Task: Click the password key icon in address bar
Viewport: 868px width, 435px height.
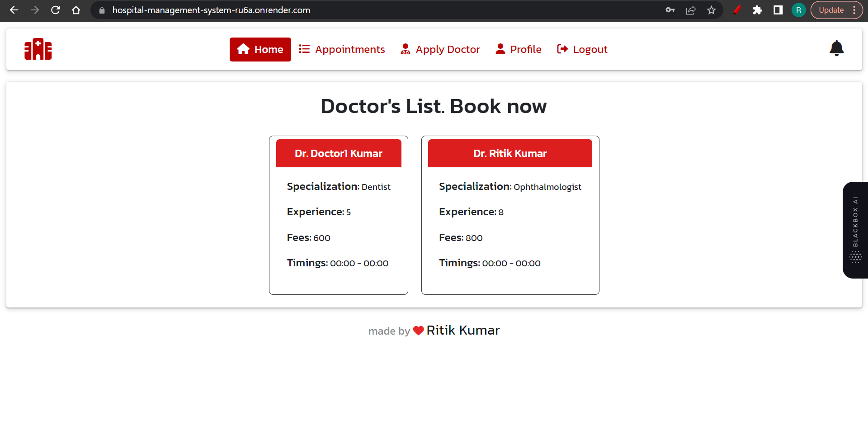Action: click(x=670, y=10)
